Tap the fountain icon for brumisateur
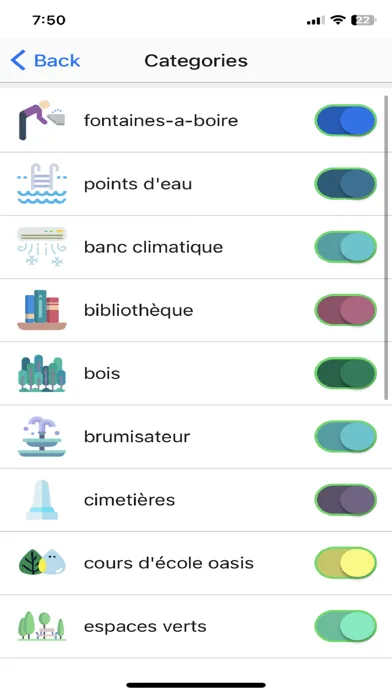The height and width of the screenshot is (696, 392). (x=42, y=436)
